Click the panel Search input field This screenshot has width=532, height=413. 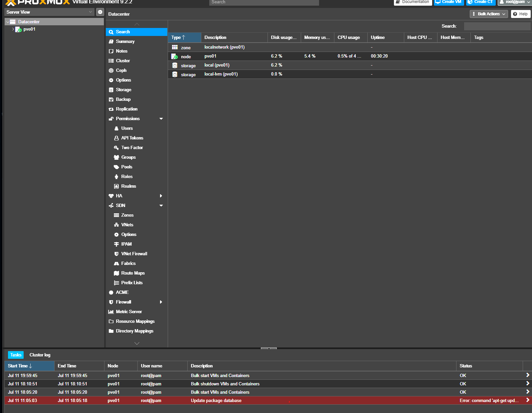click(497, 26)
